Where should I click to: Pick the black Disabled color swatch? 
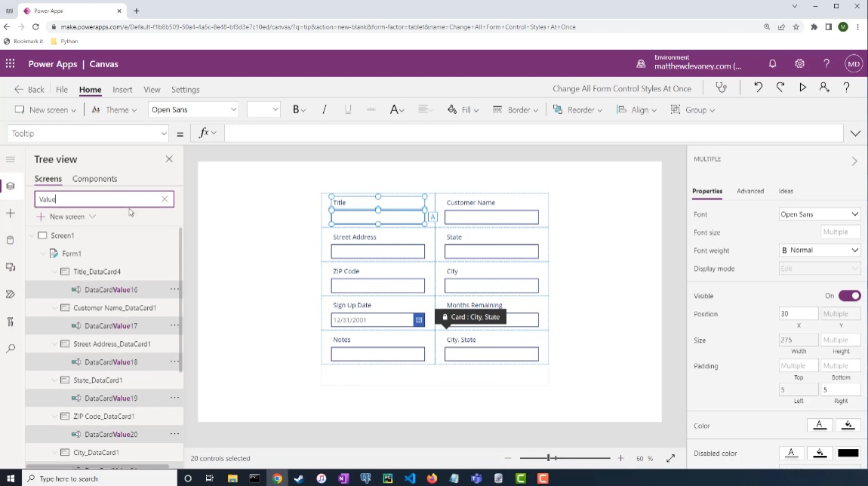click(x=848, y=453)
